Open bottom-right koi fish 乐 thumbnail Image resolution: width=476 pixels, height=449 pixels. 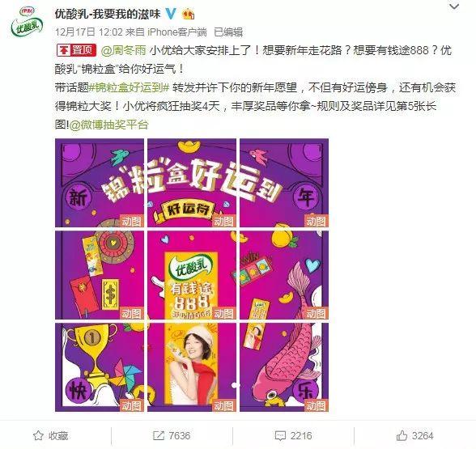pos(284,367)
